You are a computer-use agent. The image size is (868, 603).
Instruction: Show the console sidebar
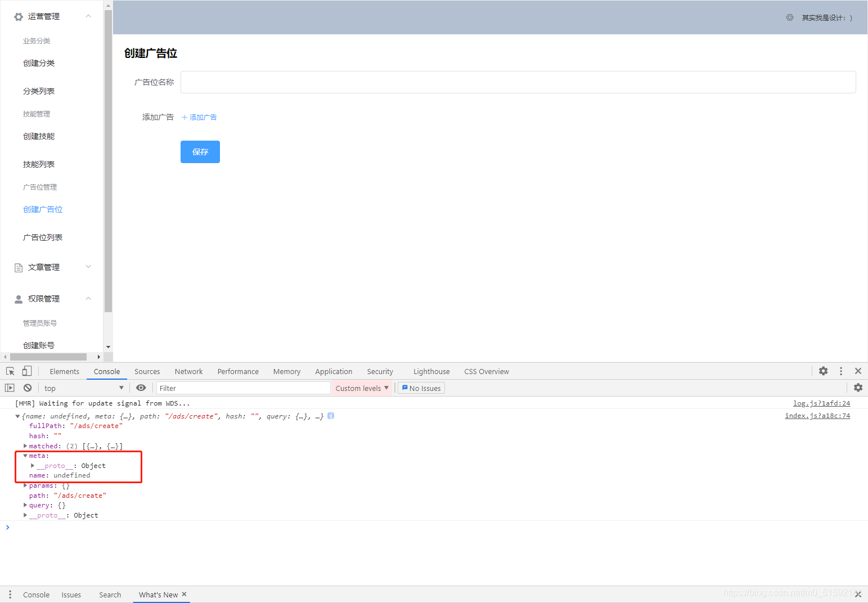[10, 388]
